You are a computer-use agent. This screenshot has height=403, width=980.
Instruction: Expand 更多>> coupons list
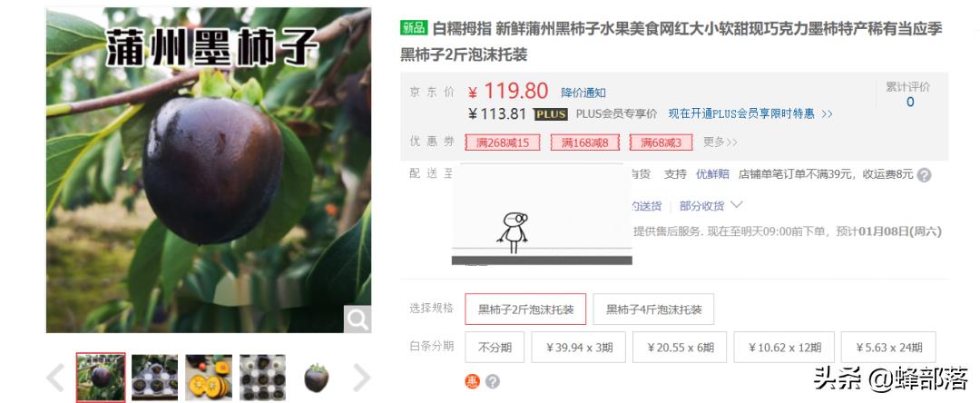pos(720,143)
